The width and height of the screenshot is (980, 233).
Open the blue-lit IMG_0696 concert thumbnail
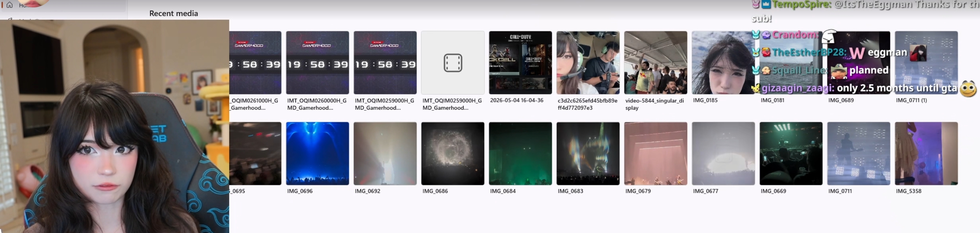317,153
